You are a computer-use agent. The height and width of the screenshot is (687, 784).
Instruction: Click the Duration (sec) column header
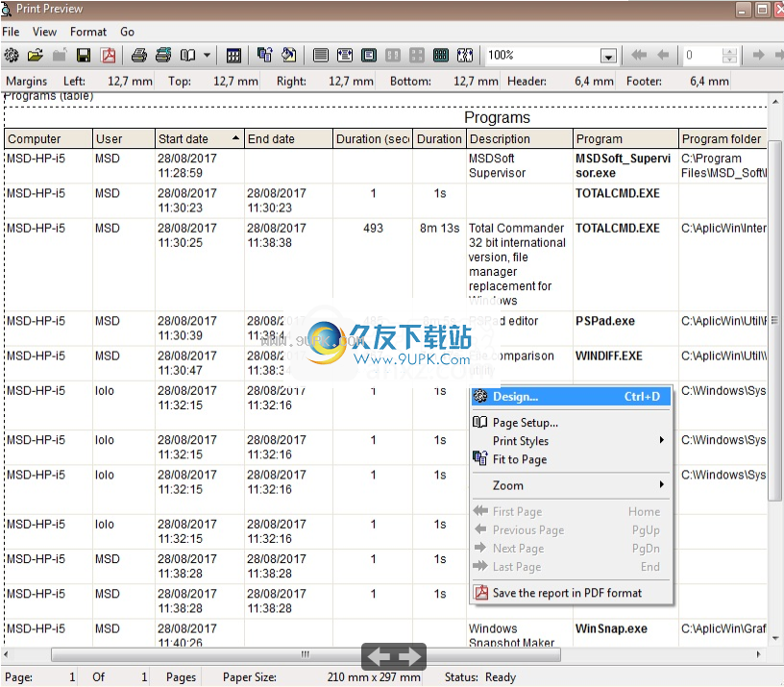[373, 139]
